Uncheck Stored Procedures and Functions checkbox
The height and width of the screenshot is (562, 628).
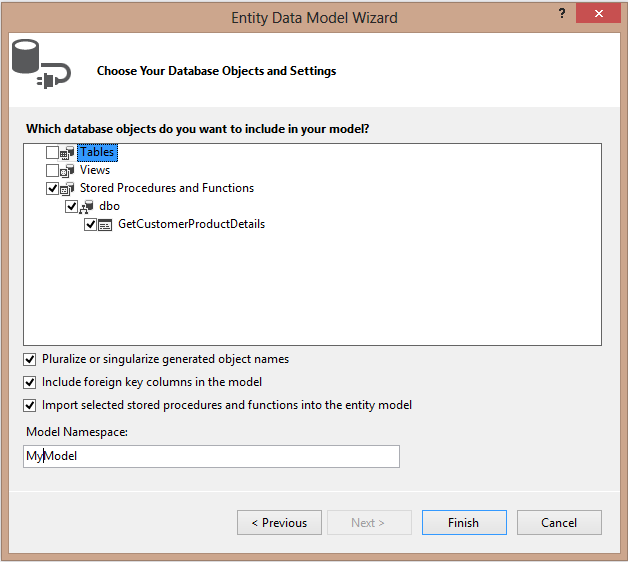pos(52,189)
